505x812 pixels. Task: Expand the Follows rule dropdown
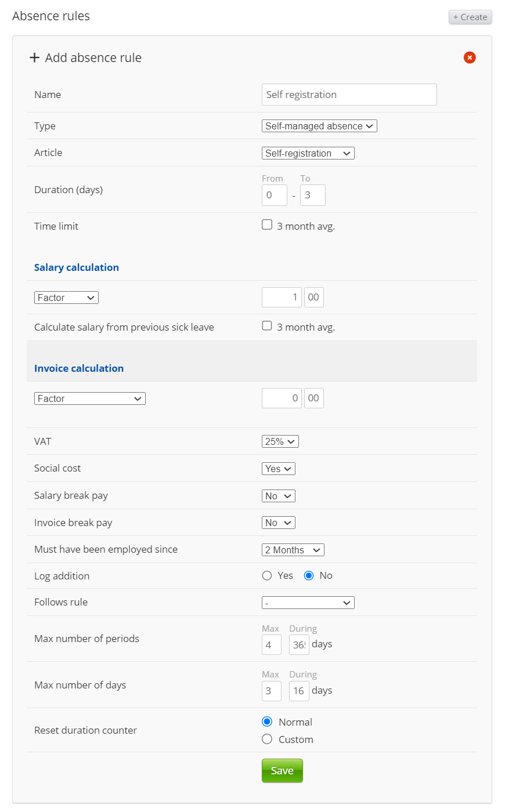coord(308,603)
